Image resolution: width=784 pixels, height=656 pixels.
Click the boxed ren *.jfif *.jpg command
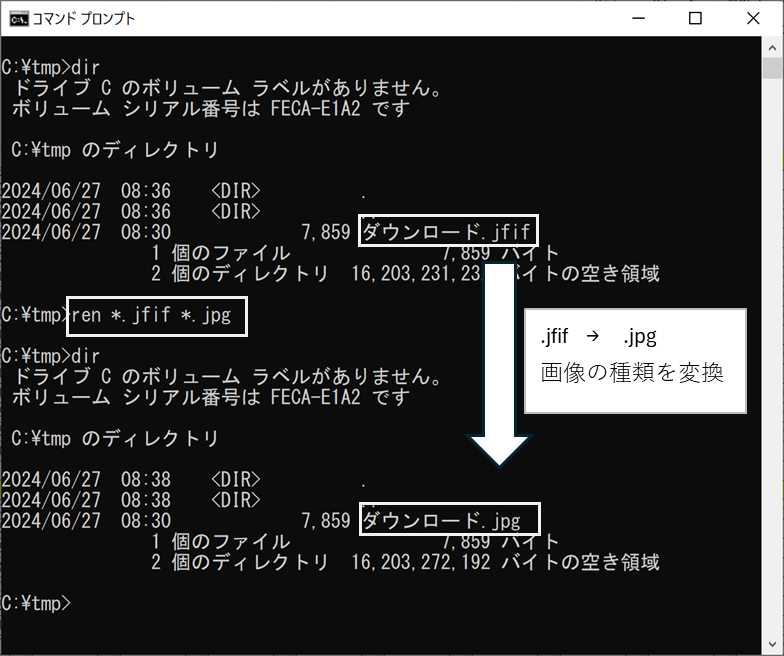(x=157, y=315)
